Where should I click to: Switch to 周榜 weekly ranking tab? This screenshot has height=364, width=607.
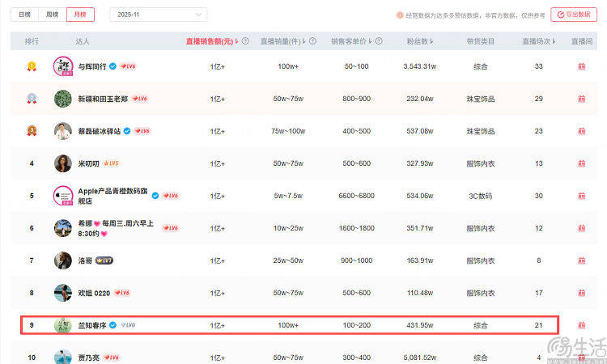point(52,15)
